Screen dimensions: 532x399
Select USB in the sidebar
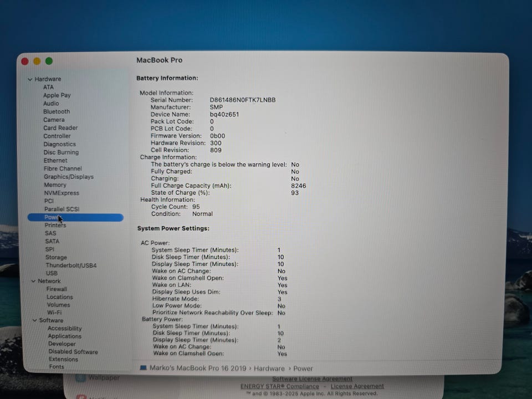pos(52,273)
